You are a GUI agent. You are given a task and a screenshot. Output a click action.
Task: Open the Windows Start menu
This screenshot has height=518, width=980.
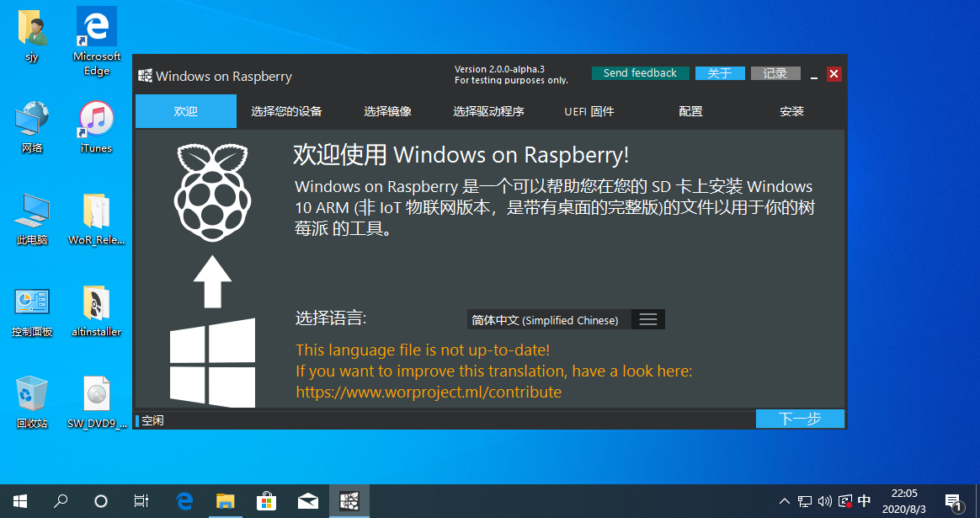20,501
